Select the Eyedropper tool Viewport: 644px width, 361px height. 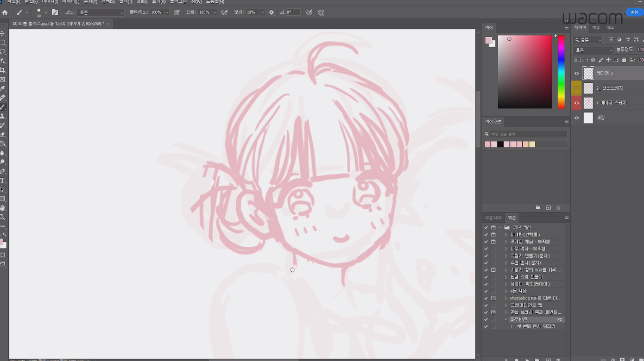click(3, 89)
